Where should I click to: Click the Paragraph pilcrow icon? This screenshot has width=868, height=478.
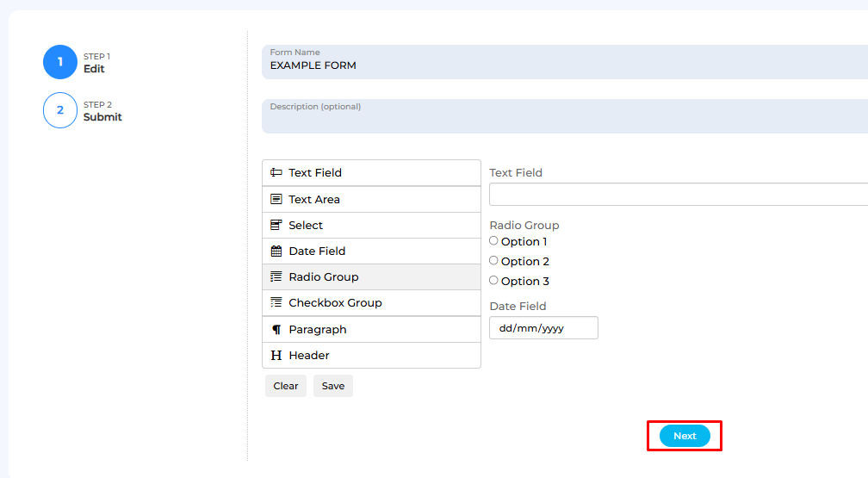pos(276,330)
